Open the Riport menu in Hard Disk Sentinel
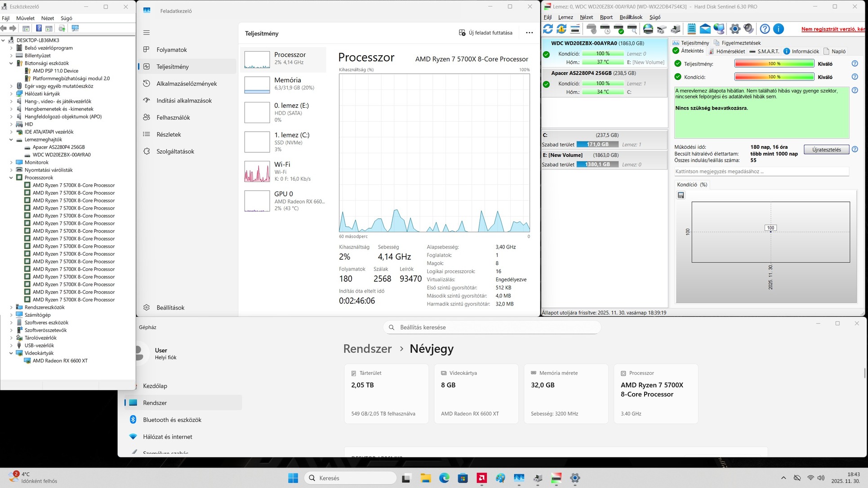Viewport: 868px width, 488px height. (606, 17)
